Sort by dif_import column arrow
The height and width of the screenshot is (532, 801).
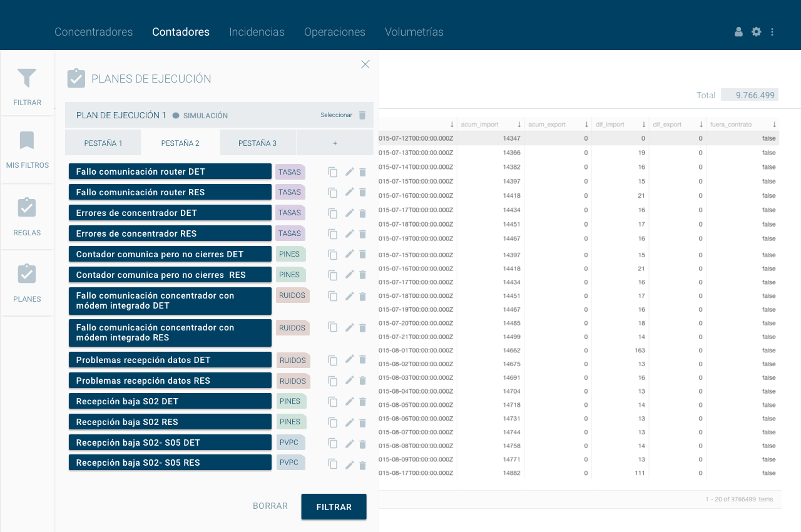(x=643, y=125)
